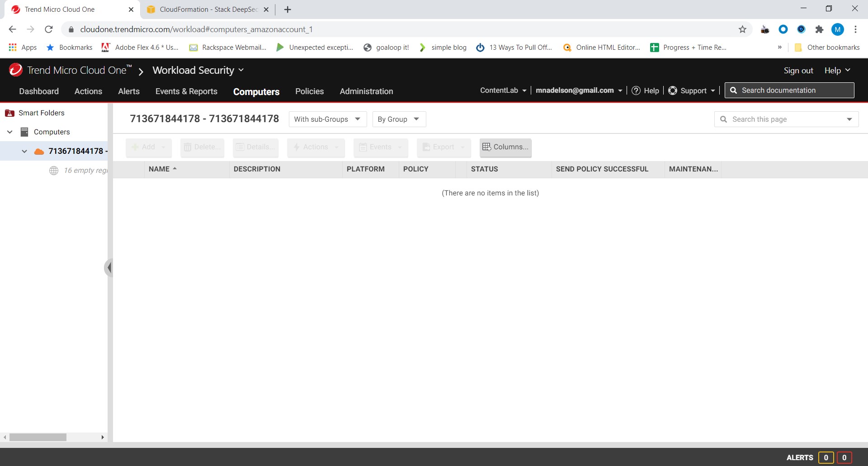
Task: Select the AWS cloud account 713671844178
Action: point(78,151)
